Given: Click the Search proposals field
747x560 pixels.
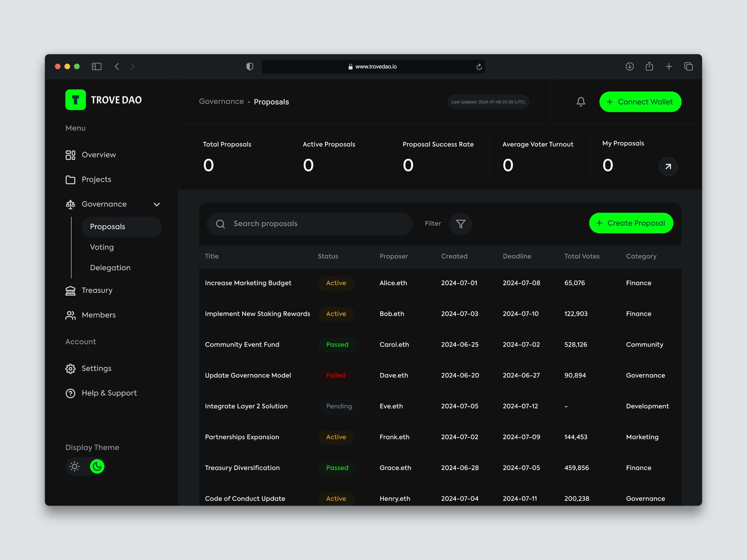Looking at the screenshot, I should 310,224.
